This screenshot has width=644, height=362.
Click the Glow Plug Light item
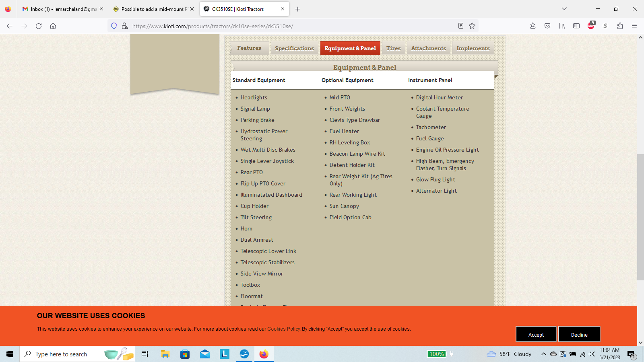point(436,179)
